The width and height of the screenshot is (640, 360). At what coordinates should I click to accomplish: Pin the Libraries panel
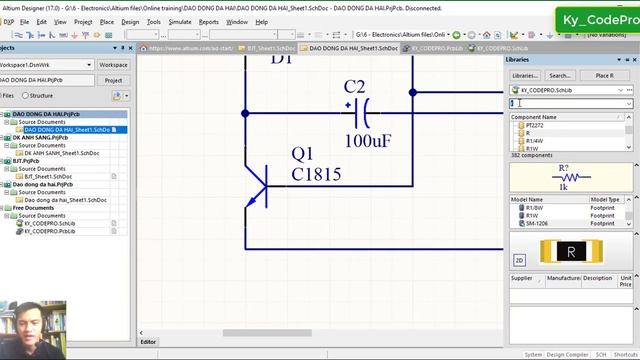[627, 60]
